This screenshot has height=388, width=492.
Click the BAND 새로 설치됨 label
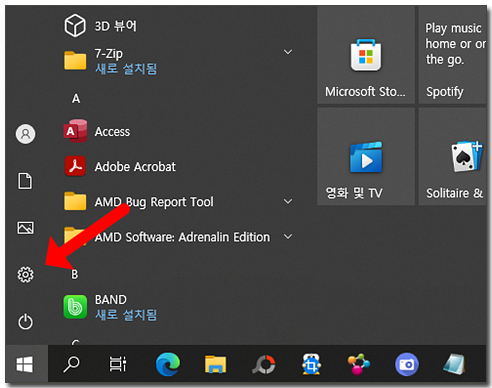pos(126,315)
